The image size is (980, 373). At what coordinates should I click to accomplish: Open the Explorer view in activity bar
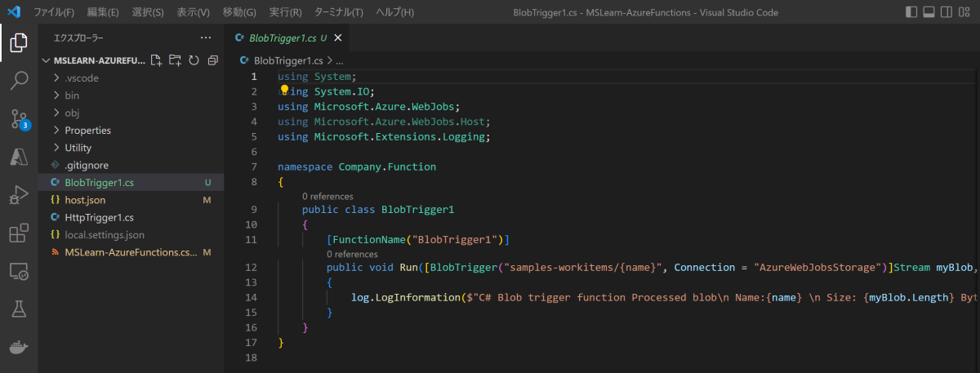[x=18, y=42]
